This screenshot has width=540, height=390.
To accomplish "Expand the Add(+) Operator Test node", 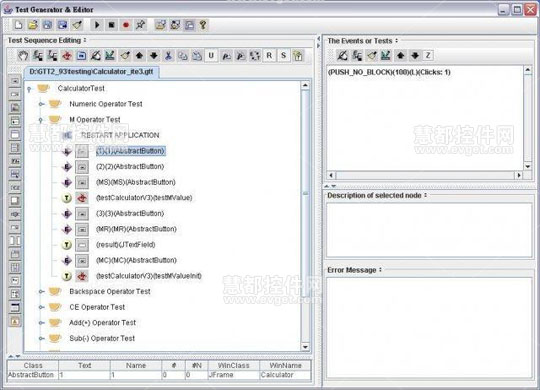I will tap(41, 323).
